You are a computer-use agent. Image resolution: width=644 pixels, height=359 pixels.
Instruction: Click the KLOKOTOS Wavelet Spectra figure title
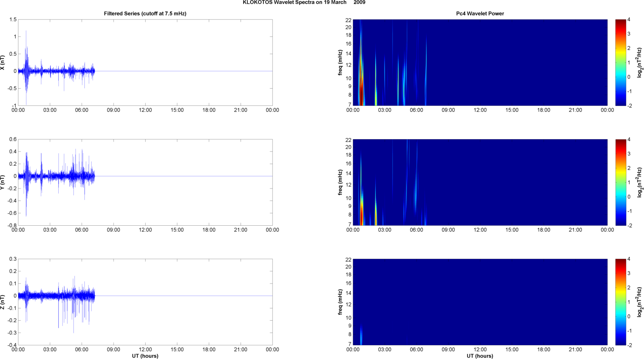304,3
